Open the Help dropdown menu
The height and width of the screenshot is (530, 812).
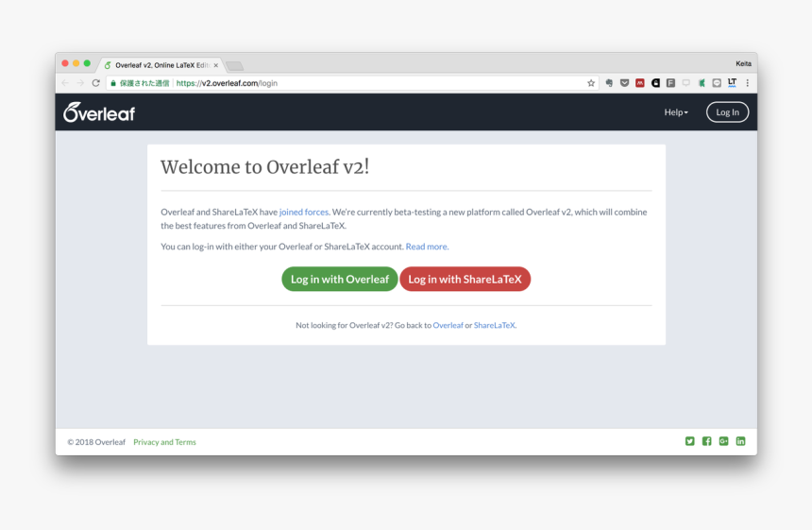[x=676, y=111]
